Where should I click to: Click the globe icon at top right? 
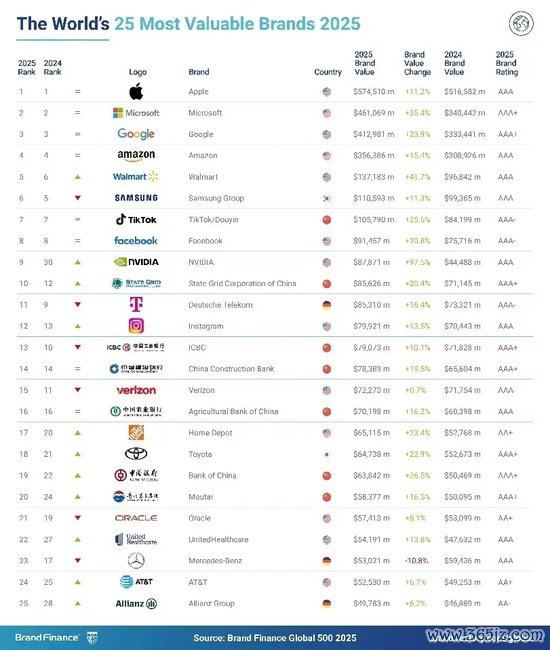521,24
